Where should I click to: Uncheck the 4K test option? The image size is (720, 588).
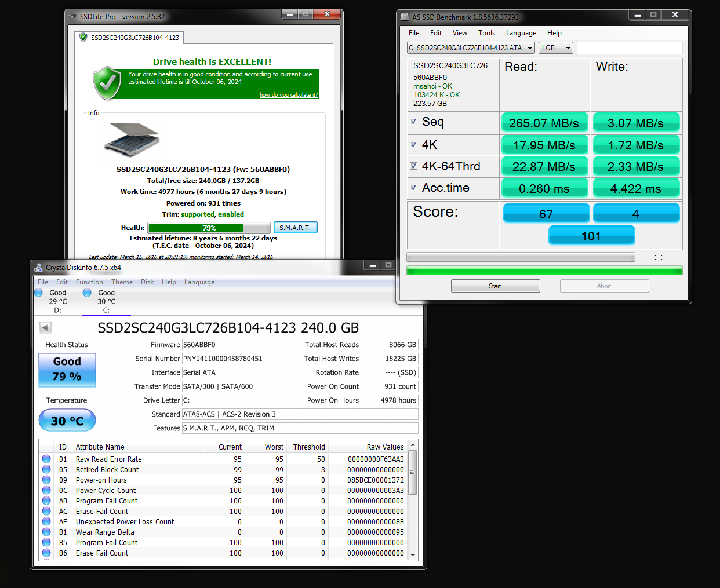pos(413,144)
